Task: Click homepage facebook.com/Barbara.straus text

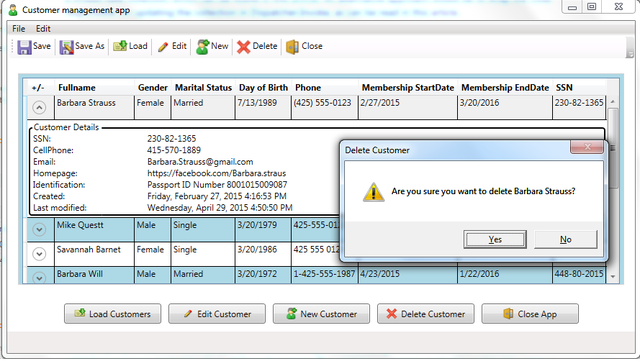Action: pyautogui.click(x=216, y=173)
